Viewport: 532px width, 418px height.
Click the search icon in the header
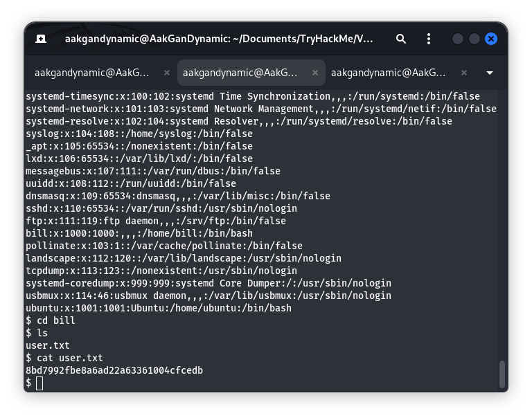click(x=401, y=39)
